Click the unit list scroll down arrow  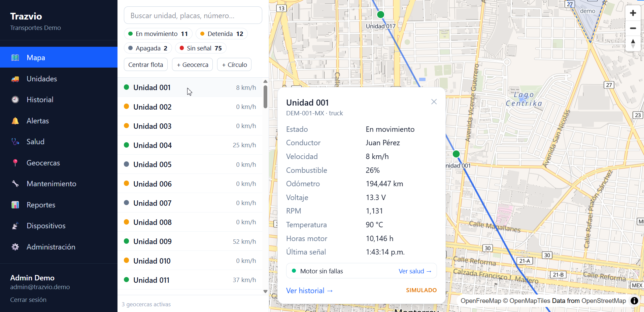coord(265,291)
